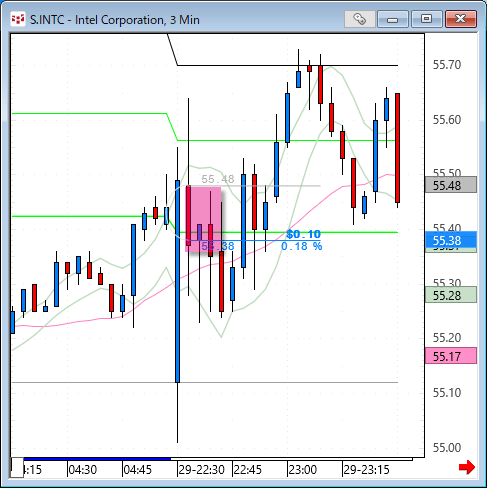Viewport: 487px width, 488px height.
Task: Click the 55.00 price scale value
Action: click(447, 448)
